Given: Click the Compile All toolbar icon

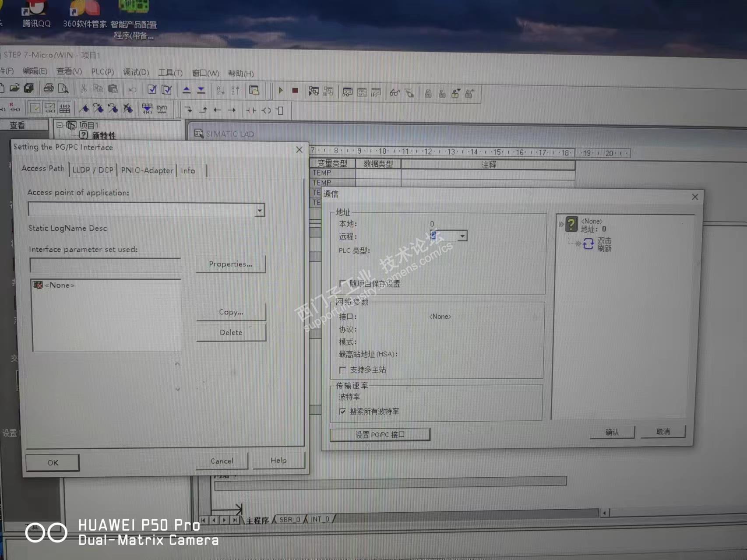Looking at the screenshot, I should point(167,90).
